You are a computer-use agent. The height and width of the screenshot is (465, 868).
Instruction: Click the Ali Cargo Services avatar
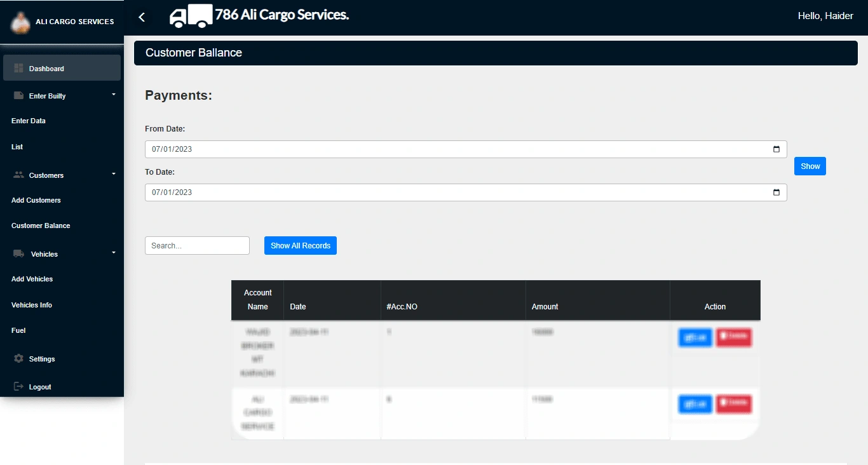point(21,22)
